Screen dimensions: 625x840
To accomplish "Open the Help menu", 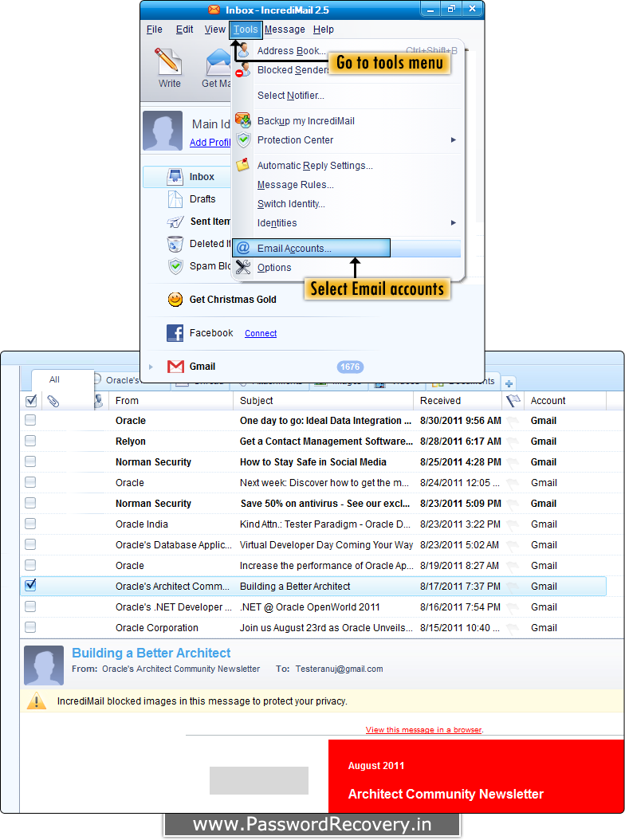I will (x=323, y=29).
